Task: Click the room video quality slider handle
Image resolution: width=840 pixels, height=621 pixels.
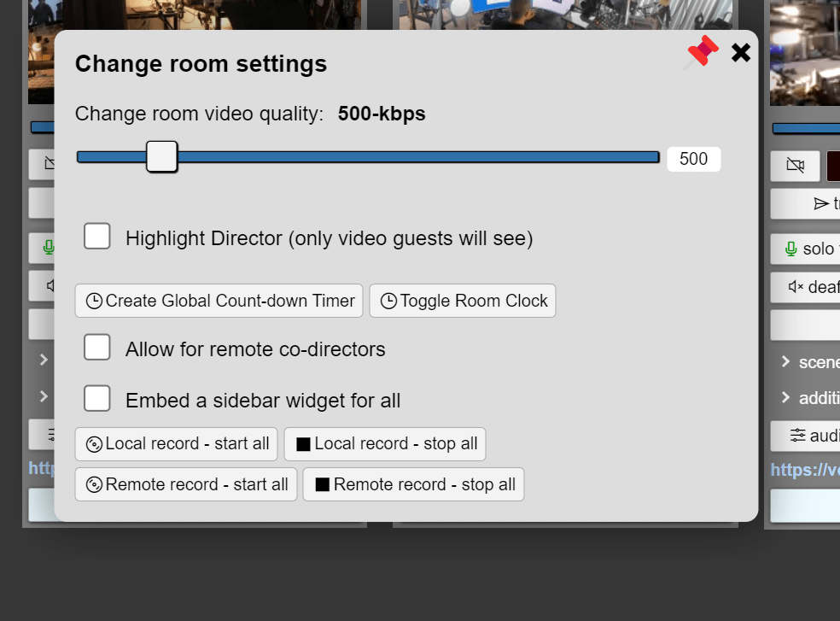Action: click(x=162, y=156)
